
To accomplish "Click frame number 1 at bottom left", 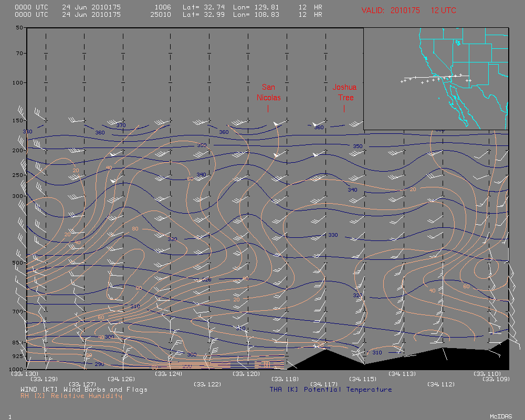I will pos(10,417).
